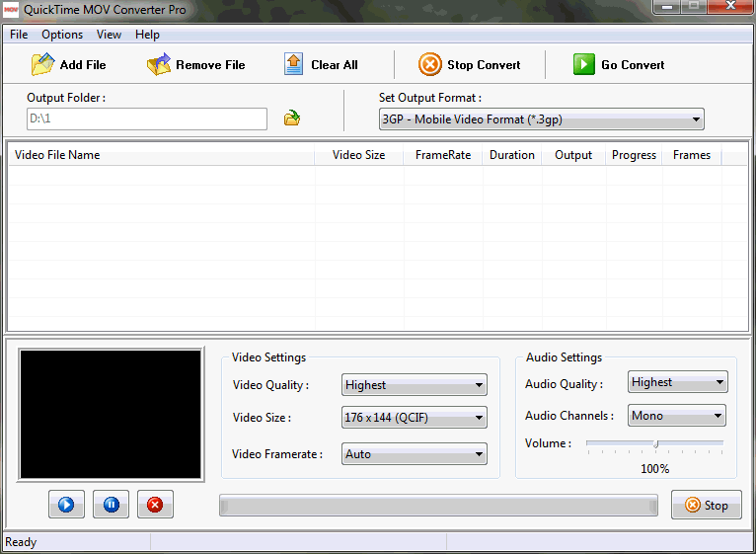The height and width of the screenshot is (554, 756).
Task: Click the black video preview area
Action: [111, 414]
